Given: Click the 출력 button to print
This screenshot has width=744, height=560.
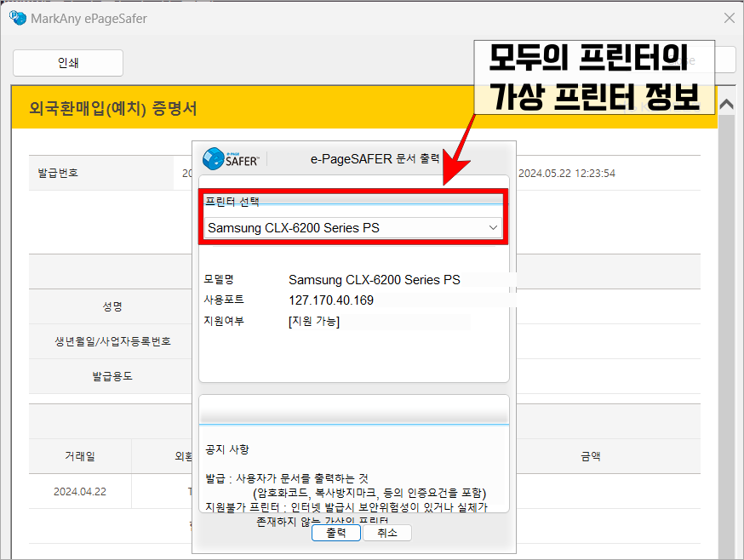Looking at the screenshot, I should tap(336, 532).
